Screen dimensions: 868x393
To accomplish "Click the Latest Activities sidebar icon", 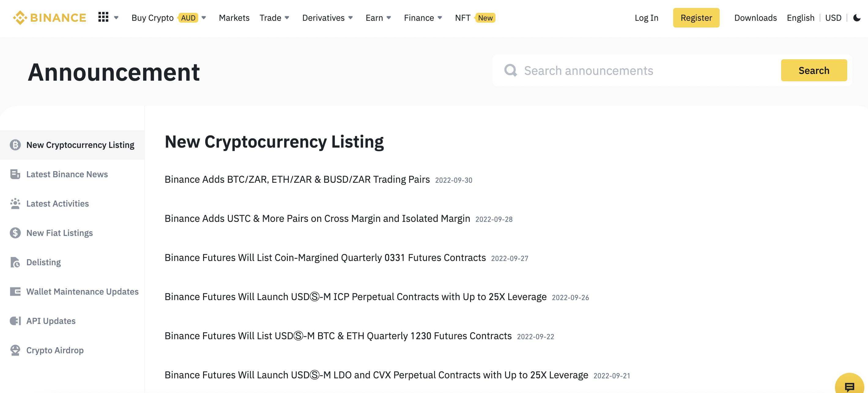I will click(16, 204).
